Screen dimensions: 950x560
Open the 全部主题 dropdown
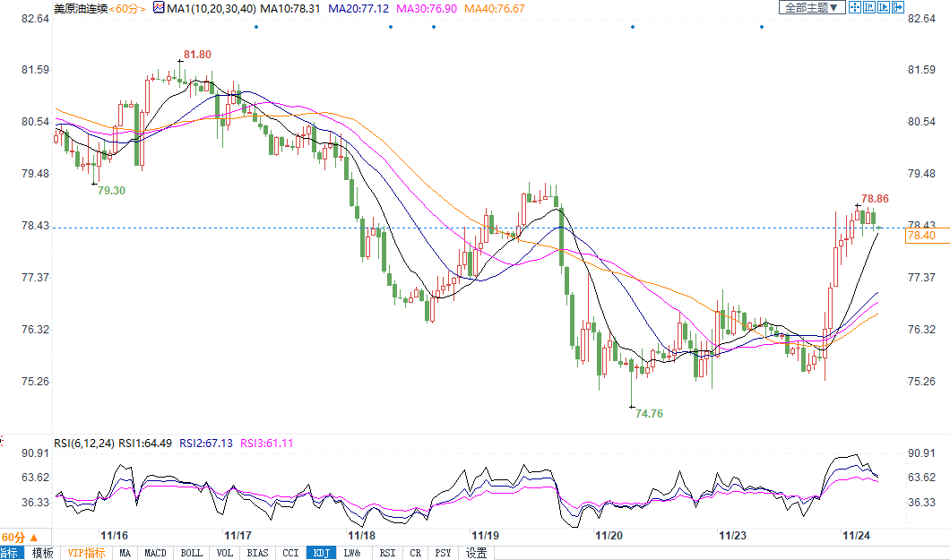tap(812, 8)
